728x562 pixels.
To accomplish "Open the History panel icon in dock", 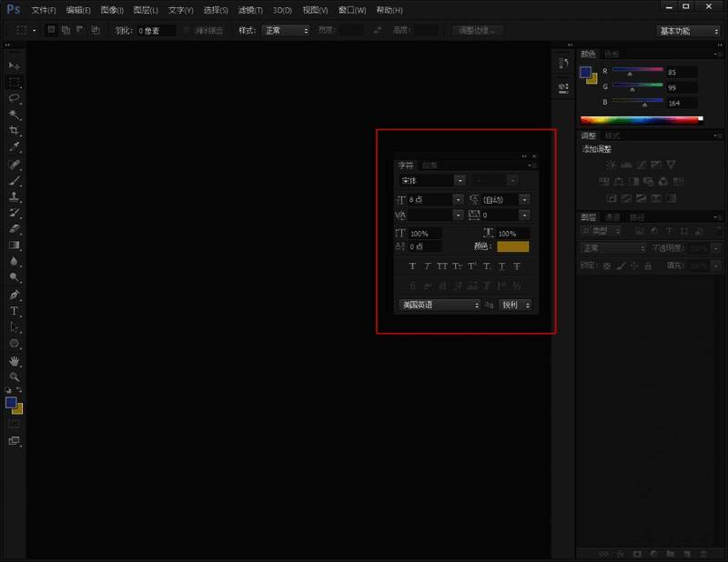I will click(x=563, y=65).
